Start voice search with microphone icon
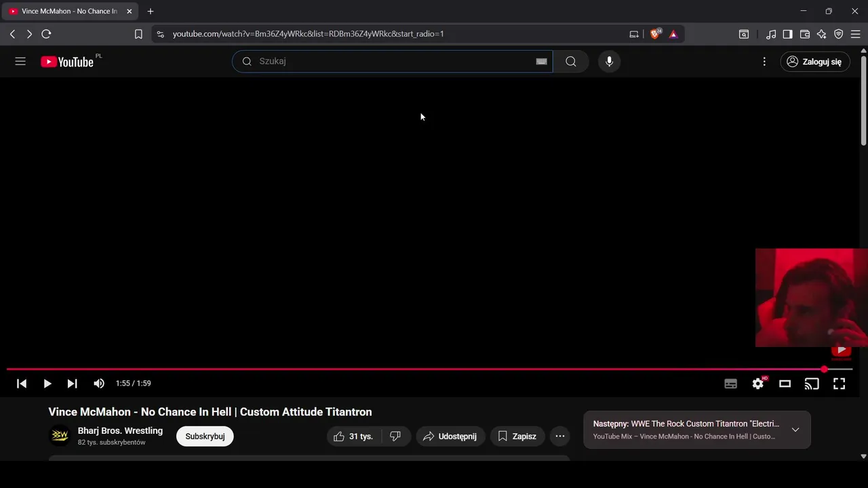Image resolution: width=868 pixels, height=488 pixels. tap(609, 62)
